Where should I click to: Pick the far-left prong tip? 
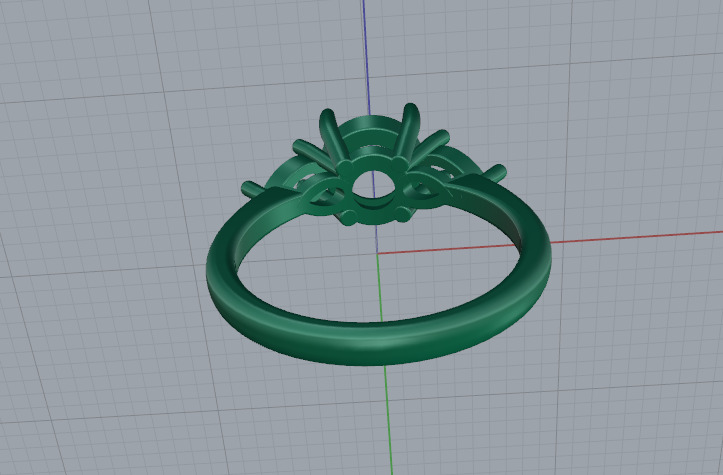click(x=252, y=189)
